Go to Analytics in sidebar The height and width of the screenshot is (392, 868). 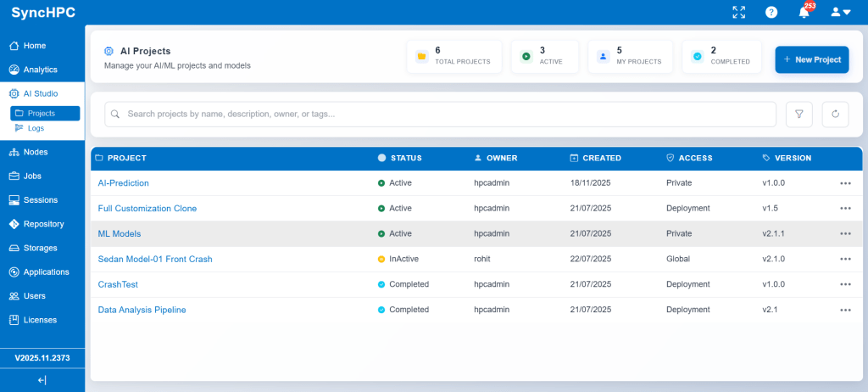click(x=40, y=70)
